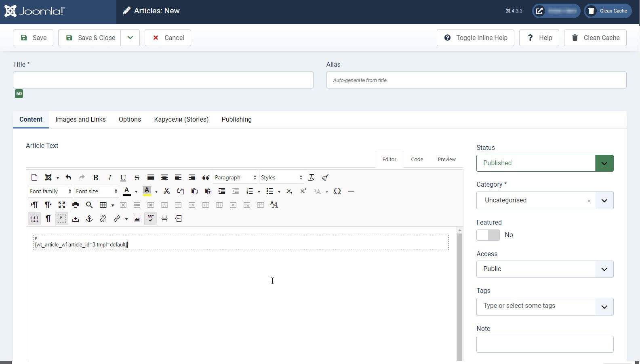Viewport: 640px width, 364px height.
Task: Click into the Title input field
Action: point(163,80)
